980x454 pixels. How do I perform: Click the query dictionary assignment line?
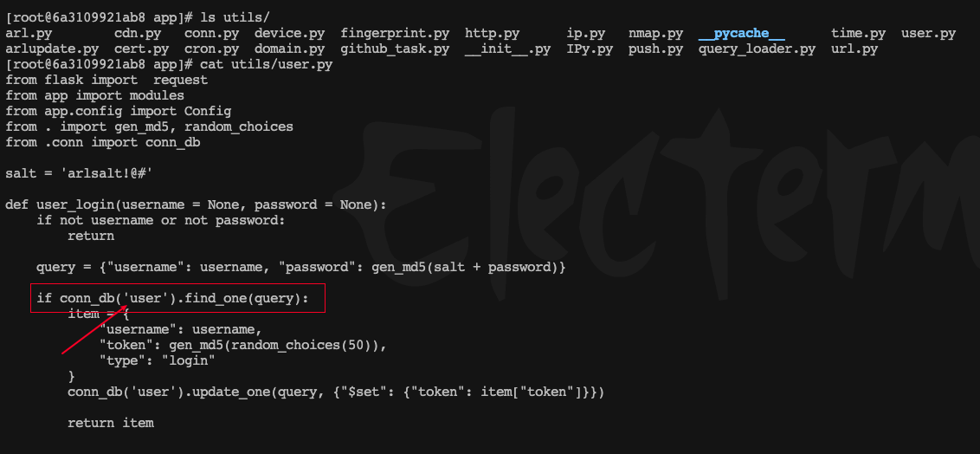point(300,267)
